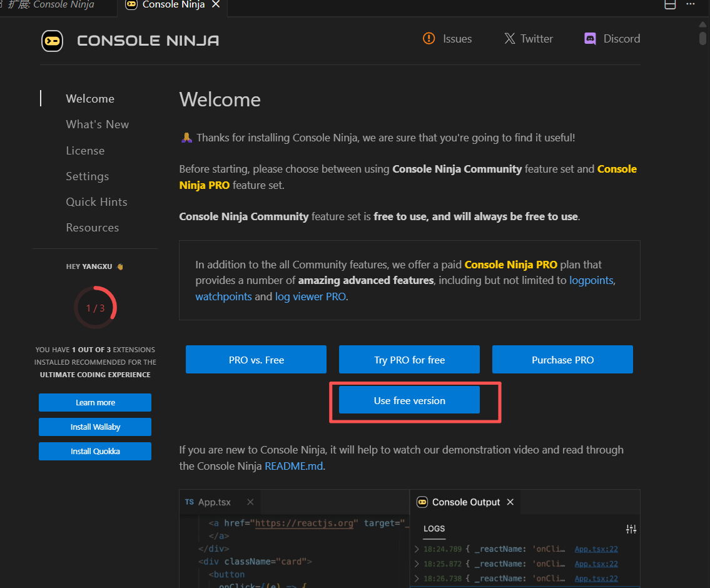Click the Issues text link
Image resolution: width=710 pixels, height=588 pixels.
point(457,39)
